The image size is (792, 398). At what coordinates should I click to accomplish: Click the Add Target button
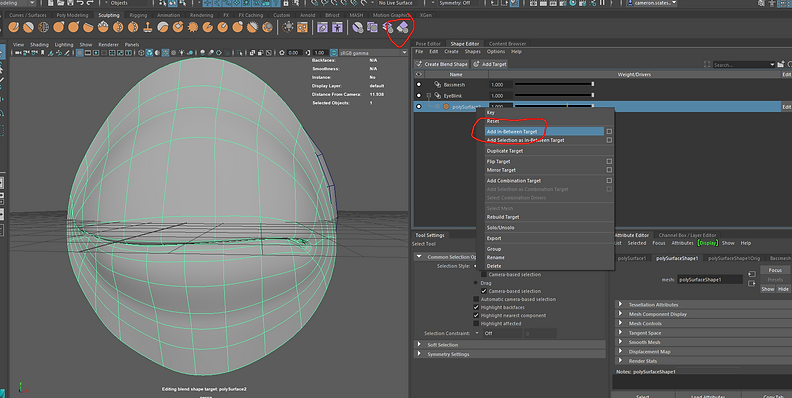(x=489, y=64)
